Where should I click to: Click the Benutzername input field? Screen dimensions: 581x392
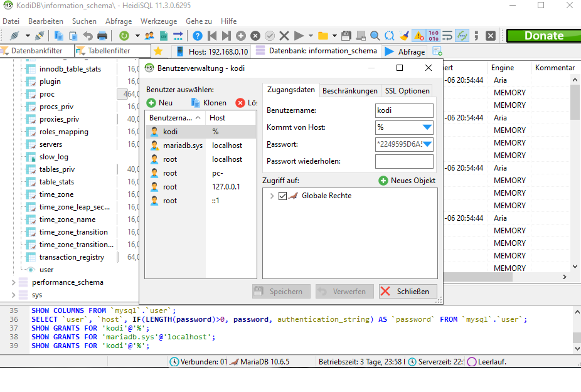click(404, 110)
